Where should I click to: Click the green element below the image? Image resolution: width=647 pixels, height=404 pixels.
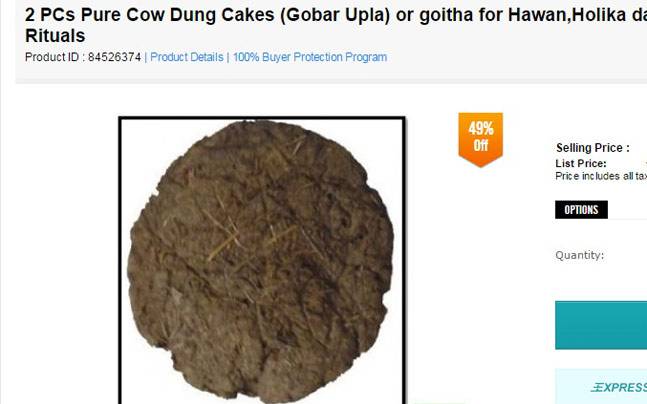(439, 402)
